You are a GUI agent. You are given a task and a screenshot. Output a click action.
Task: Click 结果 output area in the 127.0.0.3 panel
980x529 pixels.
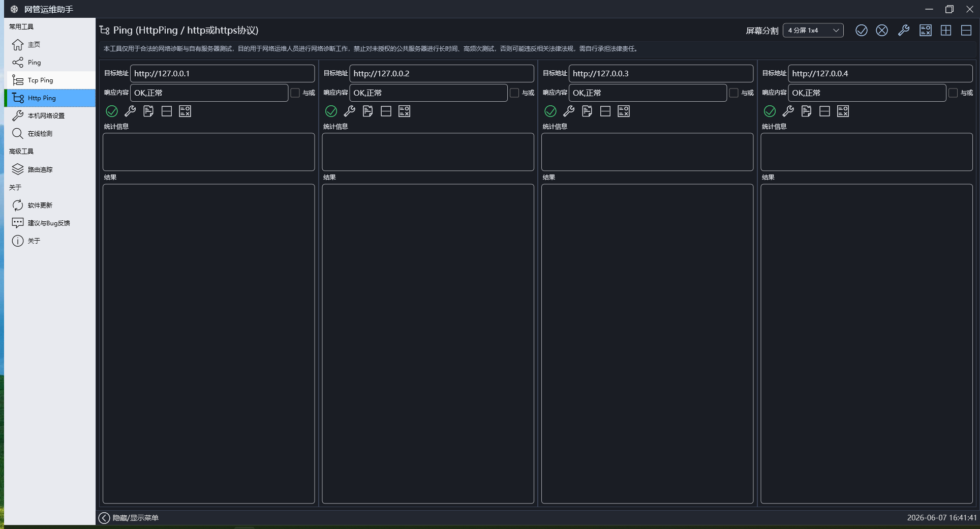pyautogui.click(x=647, y=344)
